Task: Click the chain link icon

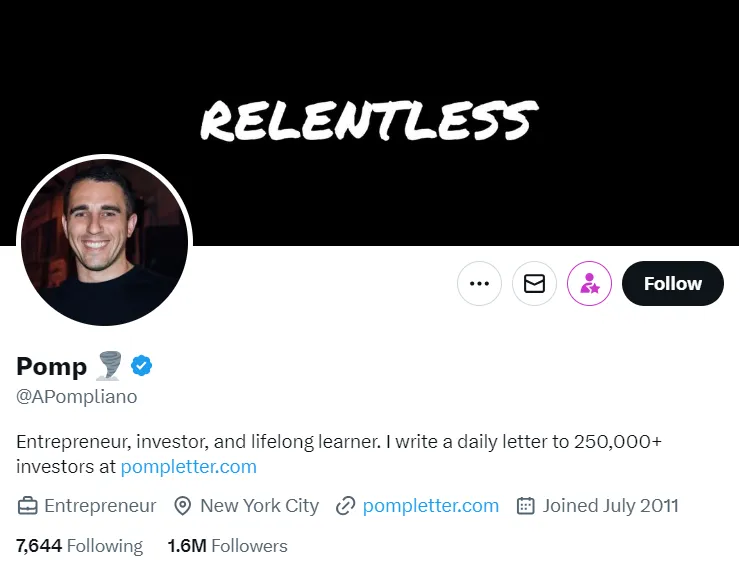Action: click(x=345, y=506)
